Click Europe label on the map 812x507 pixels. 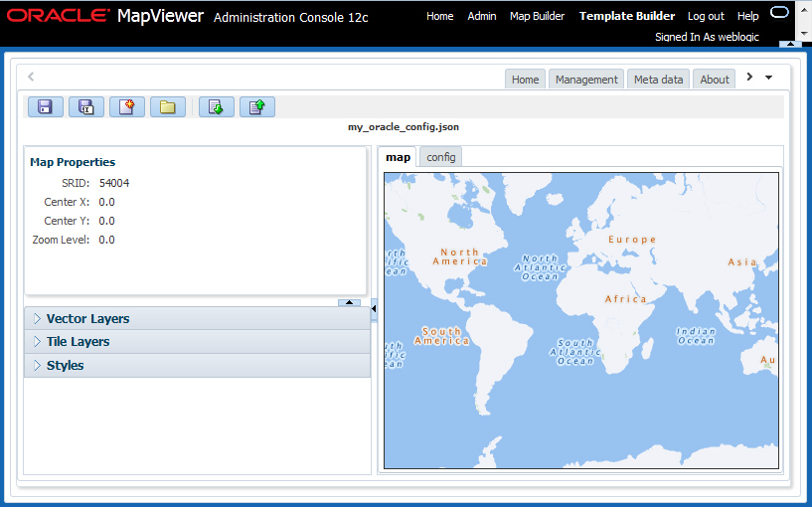point(632,240)
